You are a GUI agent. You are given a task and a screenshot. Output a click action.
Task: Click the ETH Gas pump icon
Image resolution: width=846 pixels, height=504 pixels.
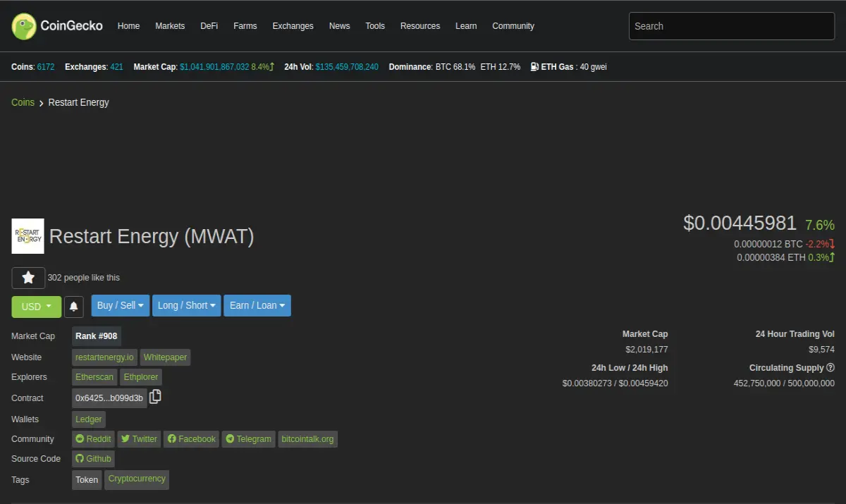pos(534,67)
